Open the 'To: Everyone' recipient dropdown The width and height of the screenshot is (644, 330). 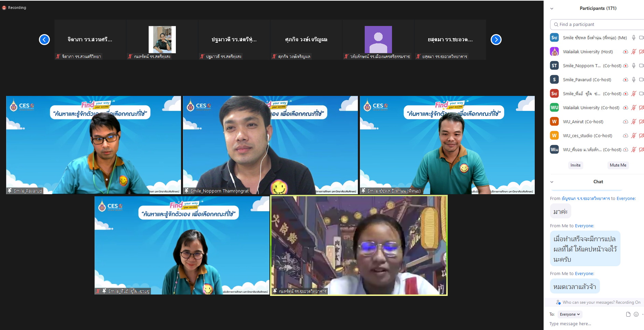570,314
